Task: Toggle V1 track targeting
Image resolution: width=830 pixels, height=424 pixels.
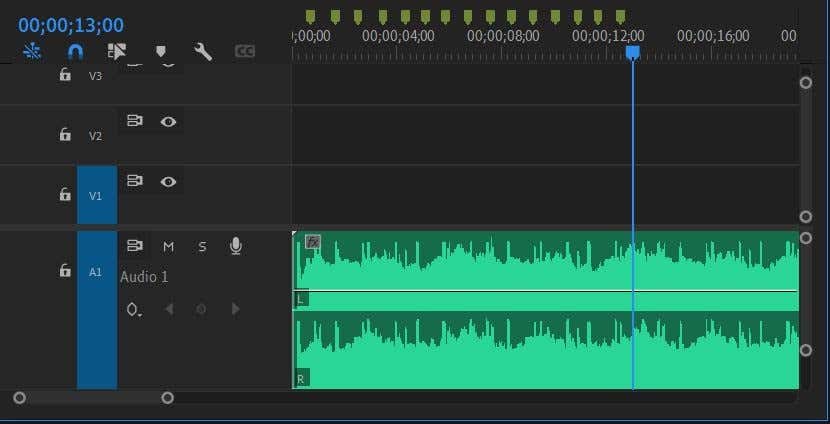Action: click(x=97, y=195)
